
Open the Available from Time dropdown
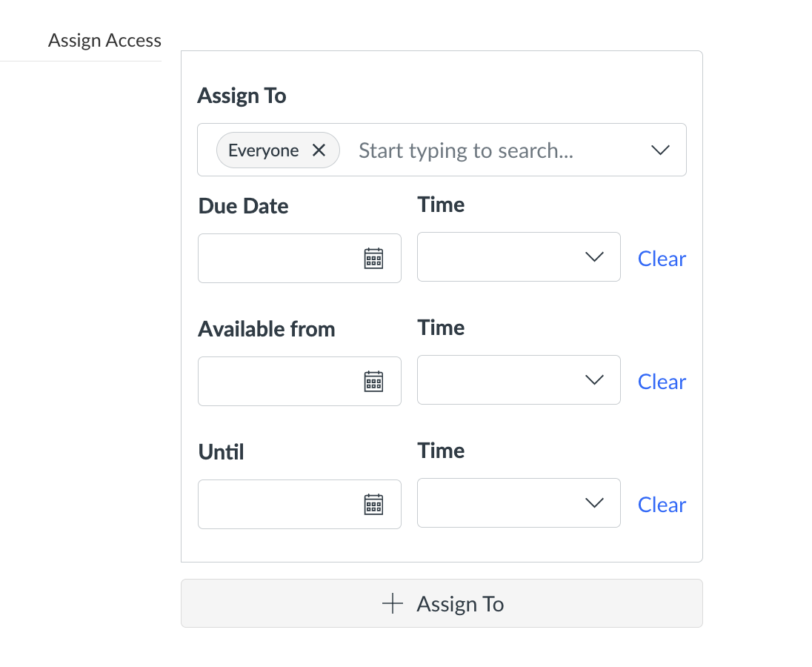click(594, 379)
